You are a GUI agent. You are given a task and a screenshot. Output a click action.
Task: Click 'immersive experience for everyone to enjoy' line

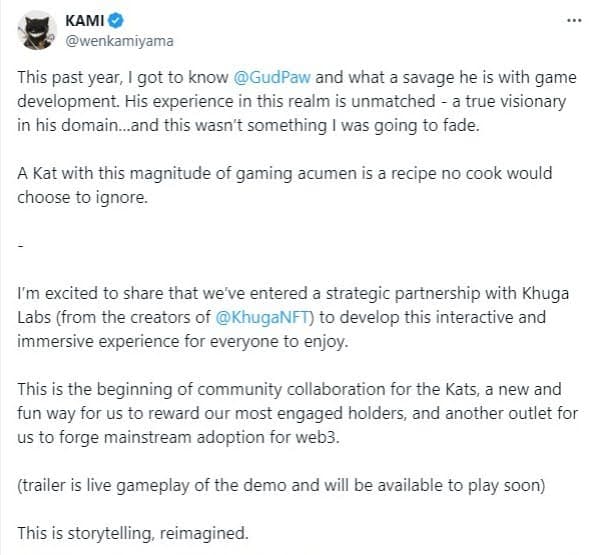183,342
